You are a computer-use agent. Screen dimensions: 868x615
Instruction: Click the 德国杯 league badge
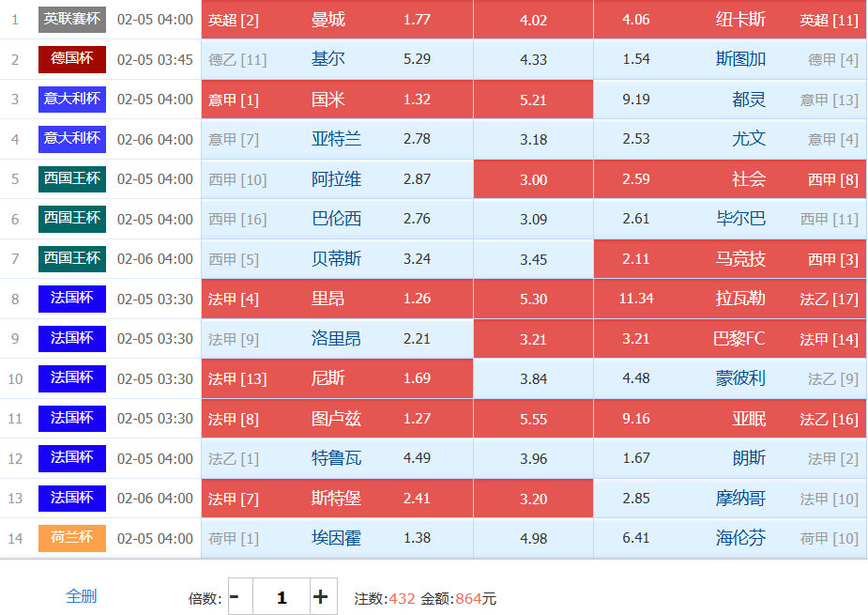72,59
